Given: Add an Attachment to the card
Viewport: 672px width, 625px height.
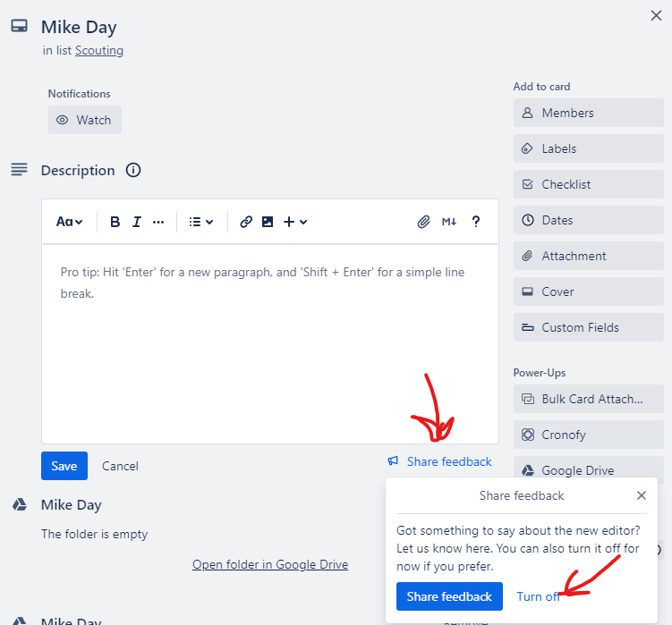Looking at the screenshot, I should tap(589, 256).
